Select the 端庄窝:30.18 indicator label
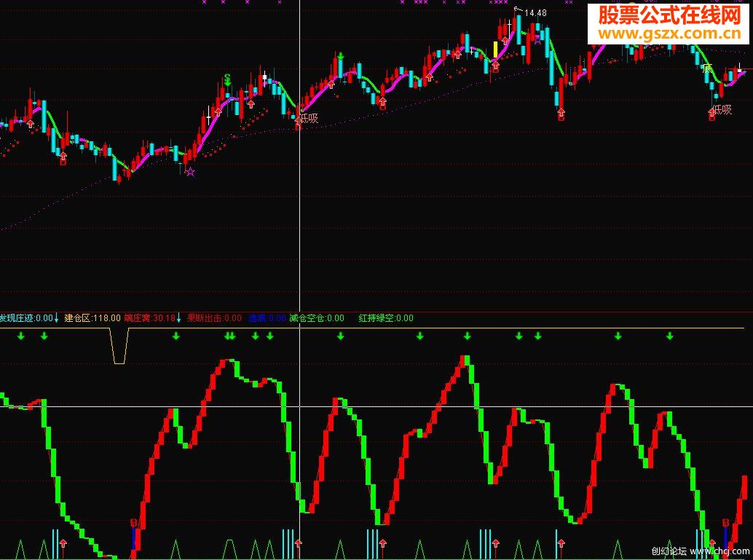Image resolution: width=753 pixels, height=560 pixels. (x=150, y=318)
